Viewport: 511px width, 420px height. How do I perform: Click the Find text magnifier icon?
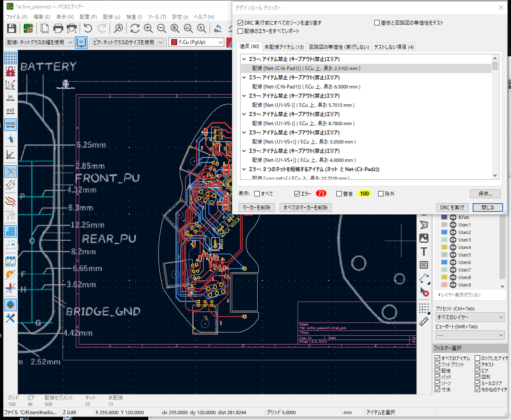(x=119, y=29)
